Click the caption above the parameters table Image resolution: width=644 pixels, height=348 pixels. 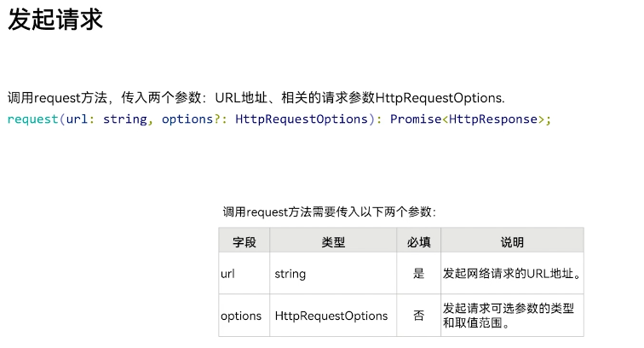click(329, 212)
